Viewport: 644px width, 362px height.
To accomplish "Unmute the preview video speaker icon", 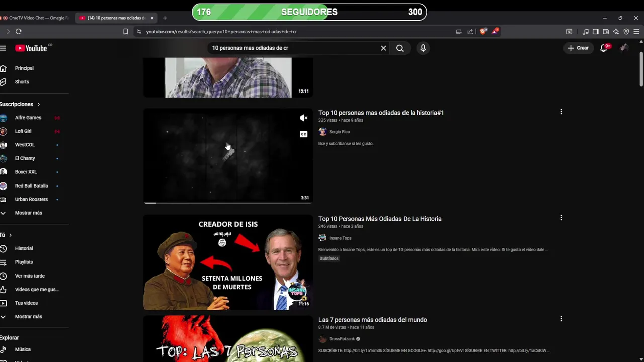I will pyautogui.click(x=303, y=118).
